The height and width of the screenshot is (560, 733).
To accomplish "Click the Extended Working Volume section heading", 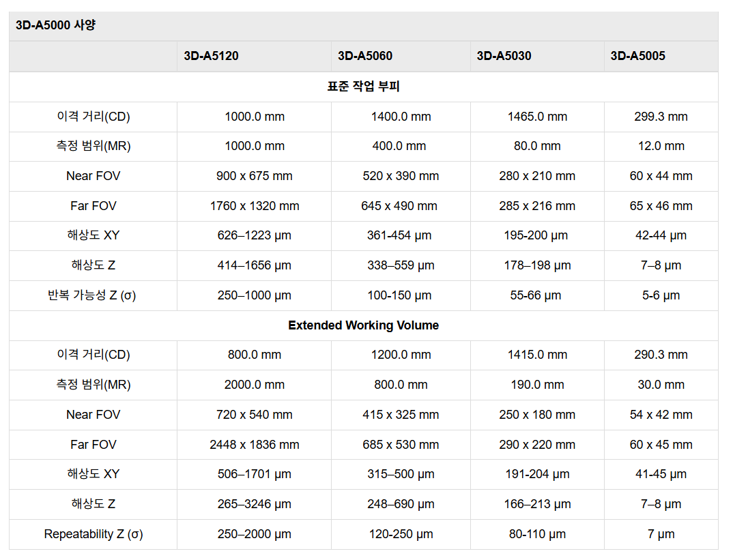I will [363, 325].
